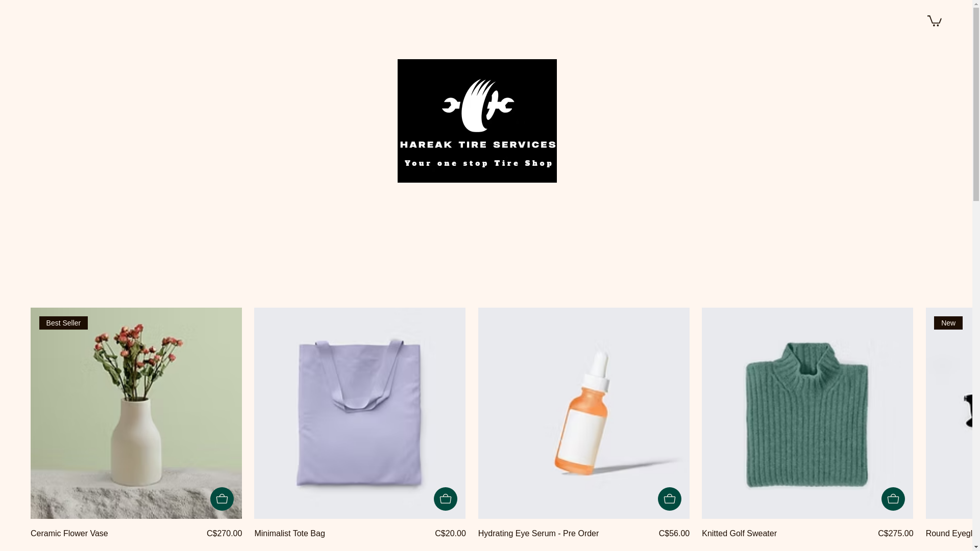This screenshot has width=980, height=551.
Task: Add Knitted Golf Sweater to cart
Action: 893,499
